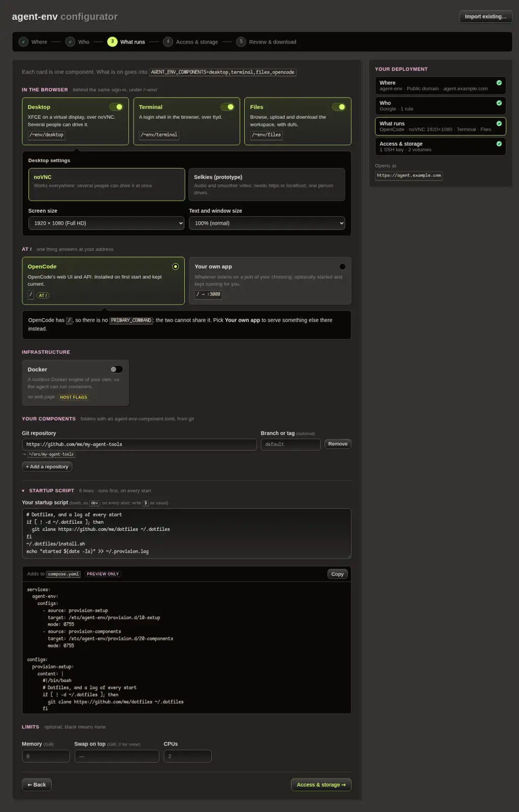This screenshot has width=519, height=812.
Task: Add a repository
Action: (x=47, y=466)
